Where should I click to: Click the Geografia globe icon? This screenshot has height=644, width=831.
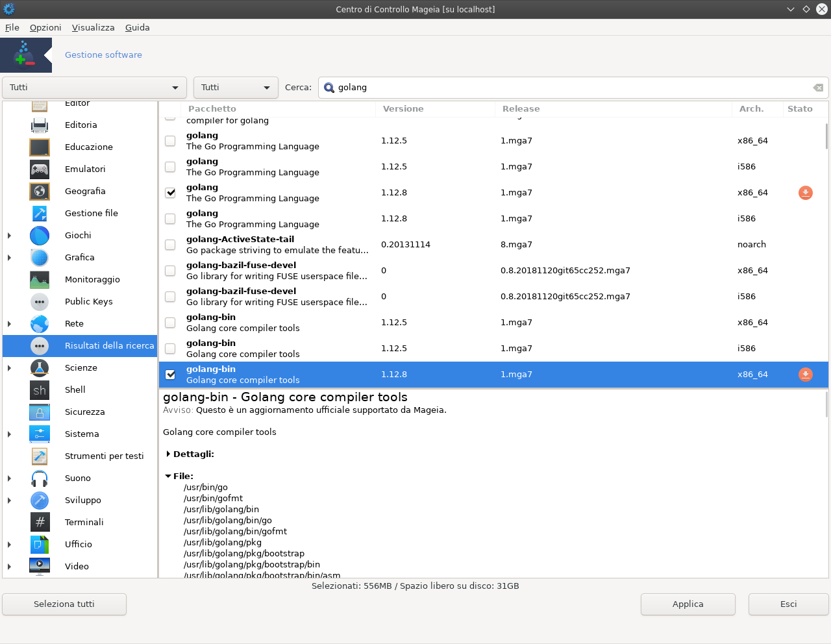[x=40, y=191]
